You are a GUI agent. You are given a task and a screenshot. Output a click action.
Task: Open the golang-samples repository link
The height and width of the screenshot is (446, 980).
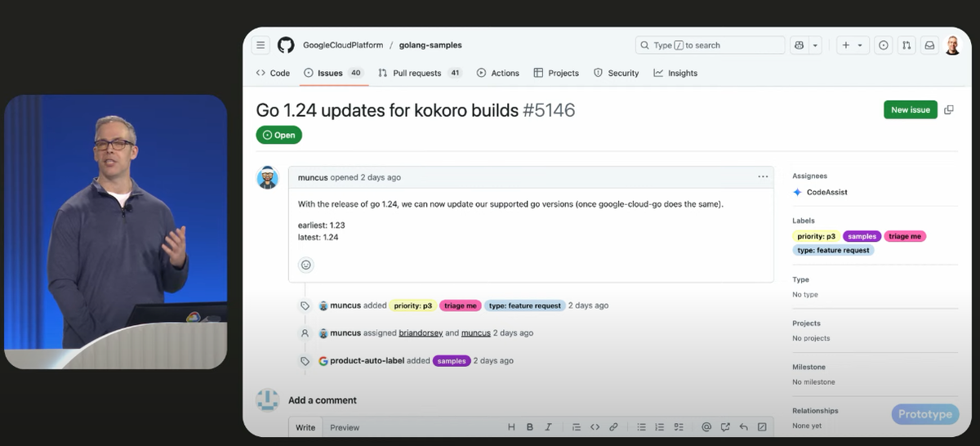tap(430, 45)
